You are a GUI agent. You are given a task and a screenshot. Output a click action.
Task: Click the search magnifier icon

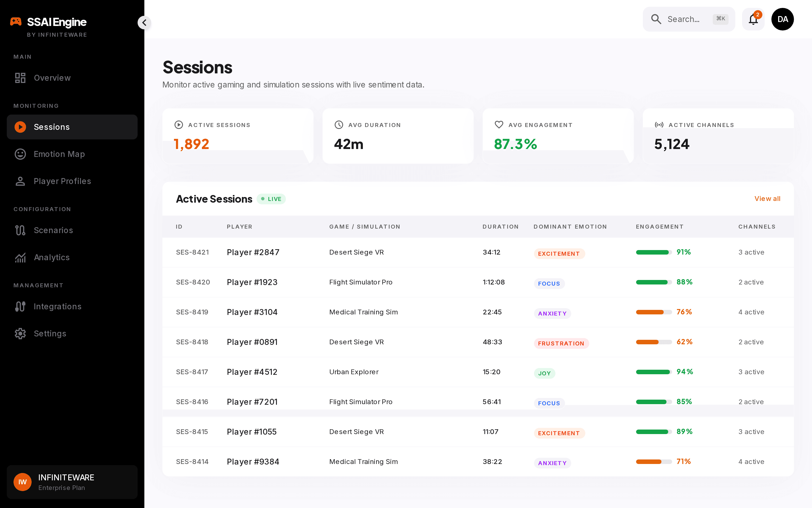[x=656, y=19]
